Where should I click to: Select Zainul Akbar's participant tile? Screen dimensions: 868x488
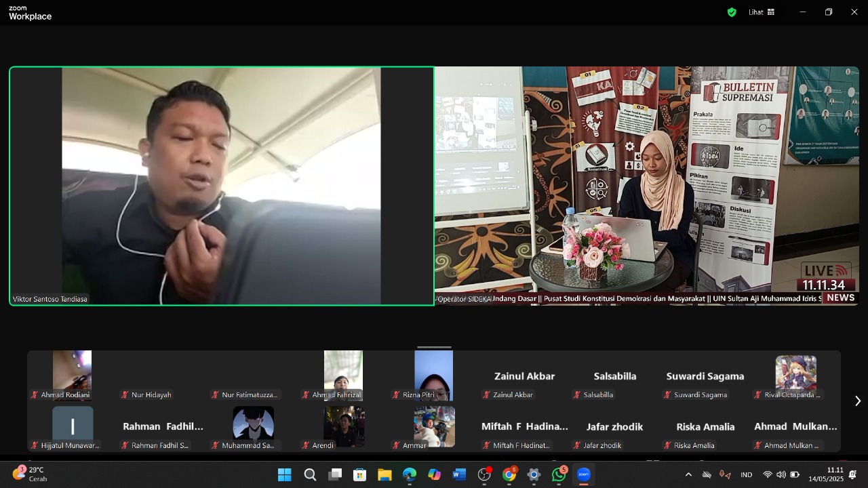(x=524, y=377)
